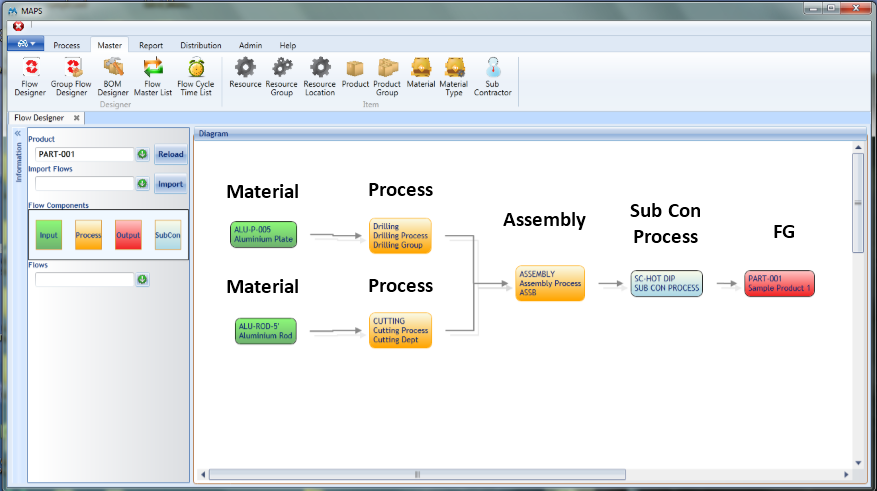Click the 'FG' heading text
Viewport: 877px width, 491px height.
(784, 232)
